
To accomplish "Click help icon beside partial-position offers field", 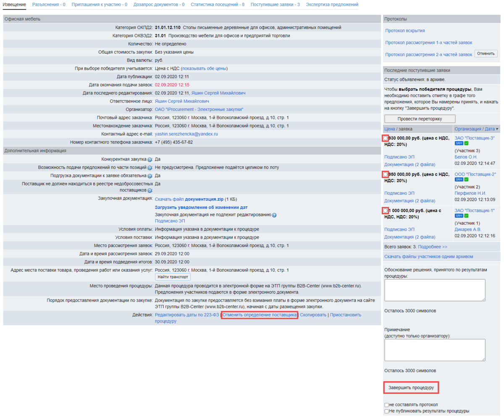I will 150,168.
